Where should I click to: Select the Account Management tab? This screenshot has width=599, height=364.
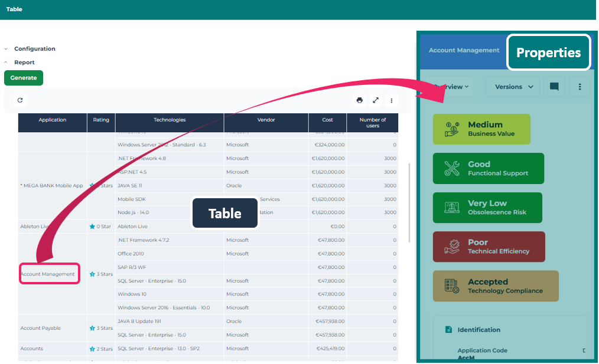tap(464, 51)
